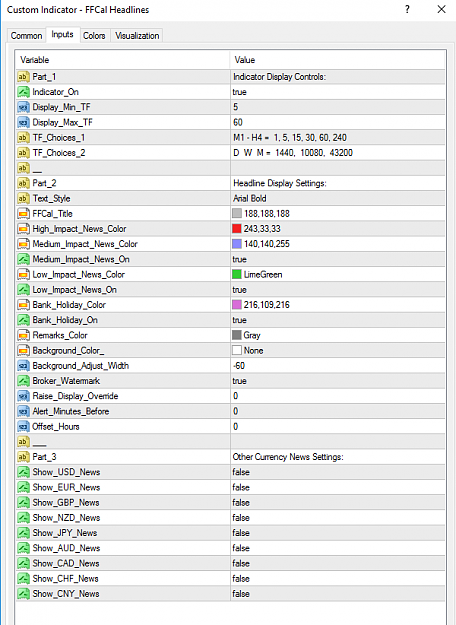Click the bool icon beside Broker_Watermark
Screen dimensions: 456x625
pyautogui.click(x=24, y=381)
